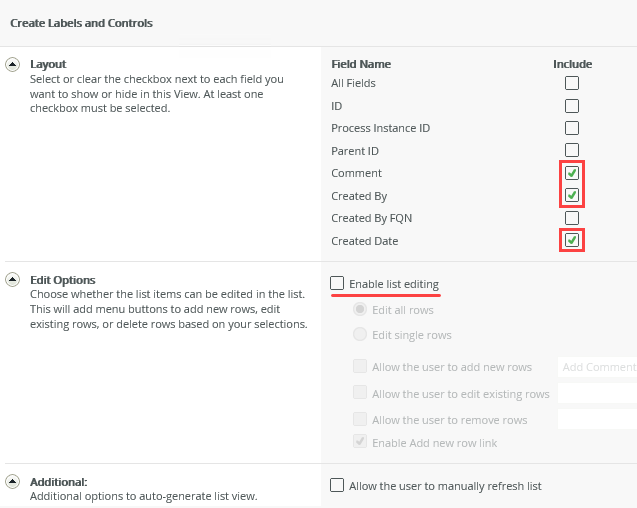Check Allow the user to remove rows
Image resolution: width=637 pixels, height=508 pixels.
(360, 420)
